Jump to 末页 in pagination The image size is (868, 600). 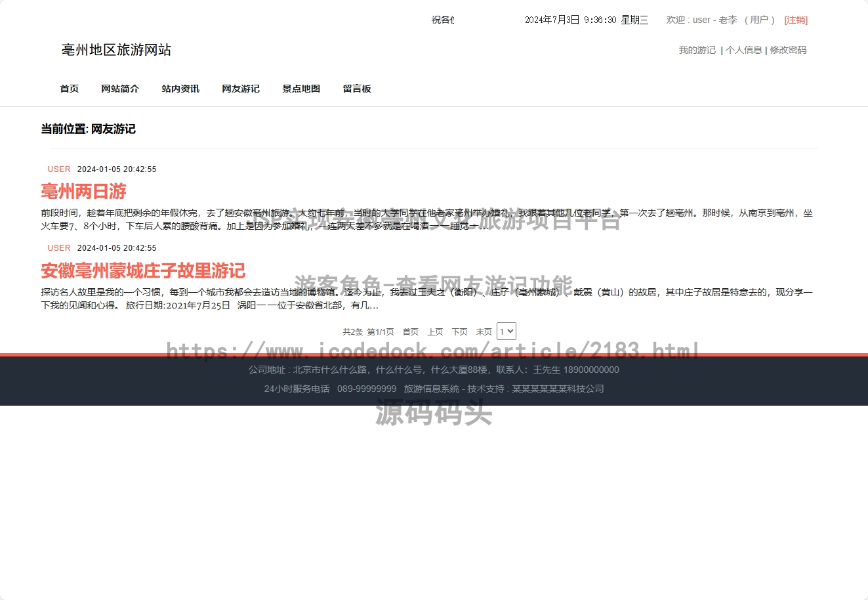[x=484, y=332]
